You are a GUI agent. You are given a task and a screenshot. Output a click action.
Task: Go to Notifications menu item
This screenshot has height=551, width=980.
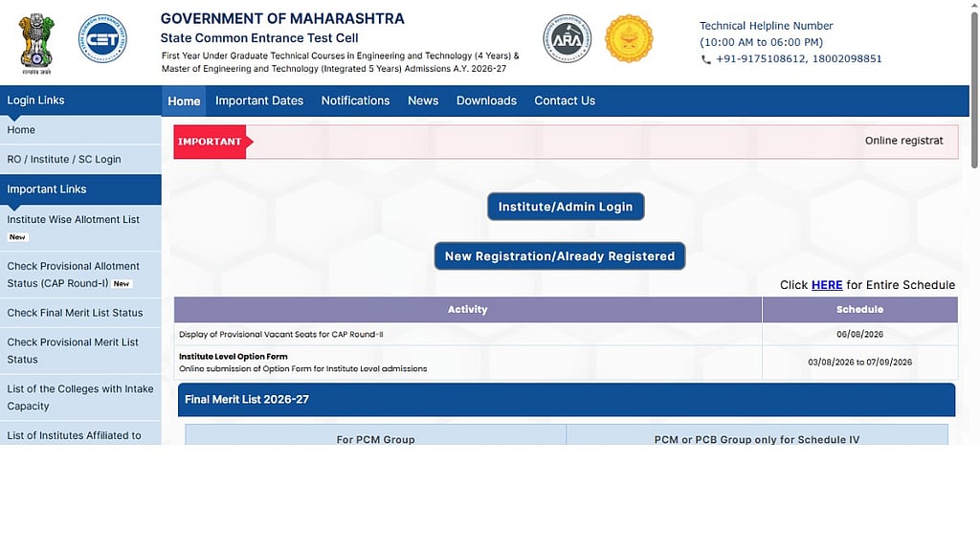pyautogui.click(x=356, y=100)
